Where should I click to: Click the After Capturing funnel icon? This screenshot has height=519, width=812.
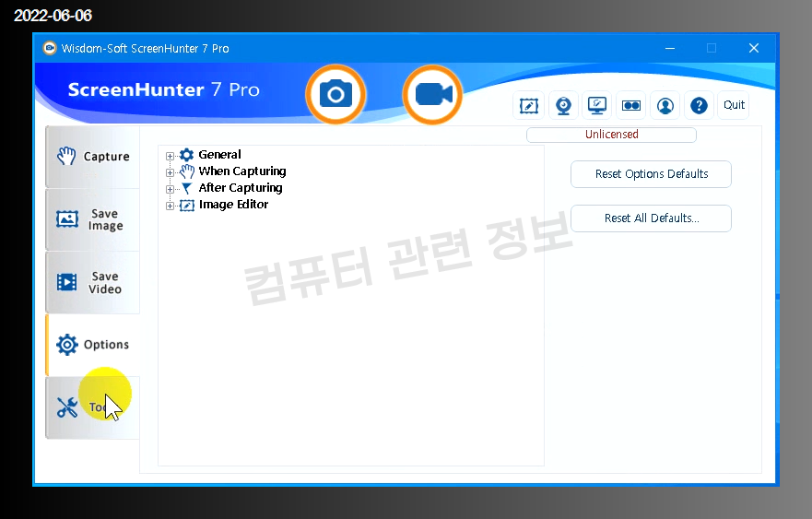tap(186, 189)
